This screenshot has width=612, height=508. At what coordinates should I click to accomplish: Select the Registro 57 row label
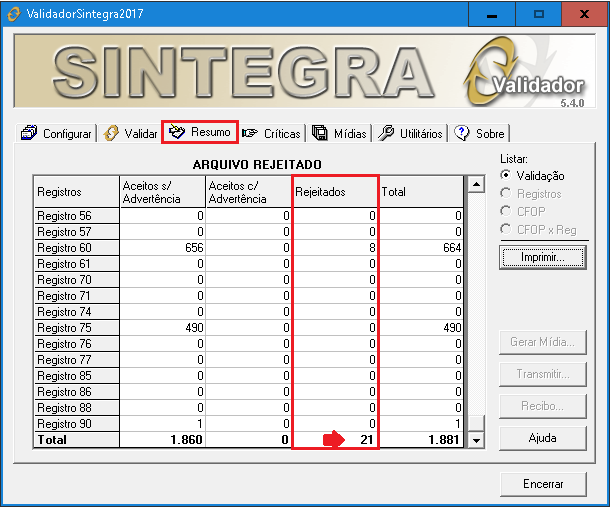click(76, 232)
